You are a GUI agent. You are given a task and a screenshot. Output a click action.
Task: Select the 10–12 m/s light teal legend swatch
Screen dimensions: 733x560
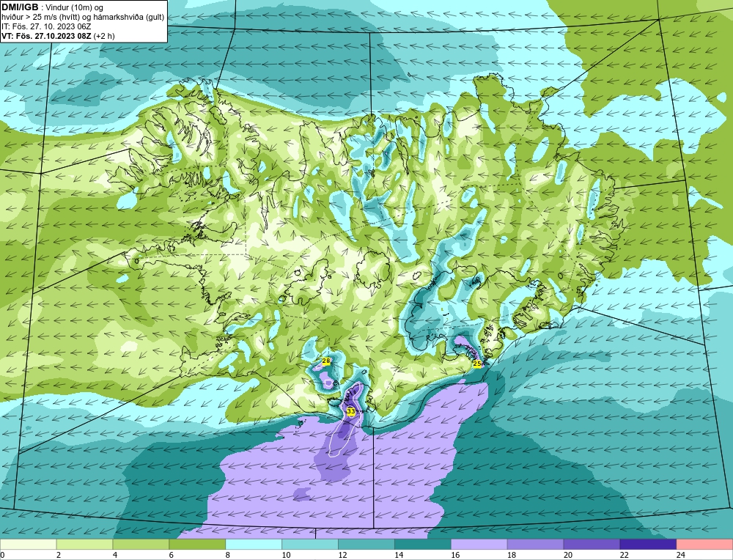click(x=310, y=545)
